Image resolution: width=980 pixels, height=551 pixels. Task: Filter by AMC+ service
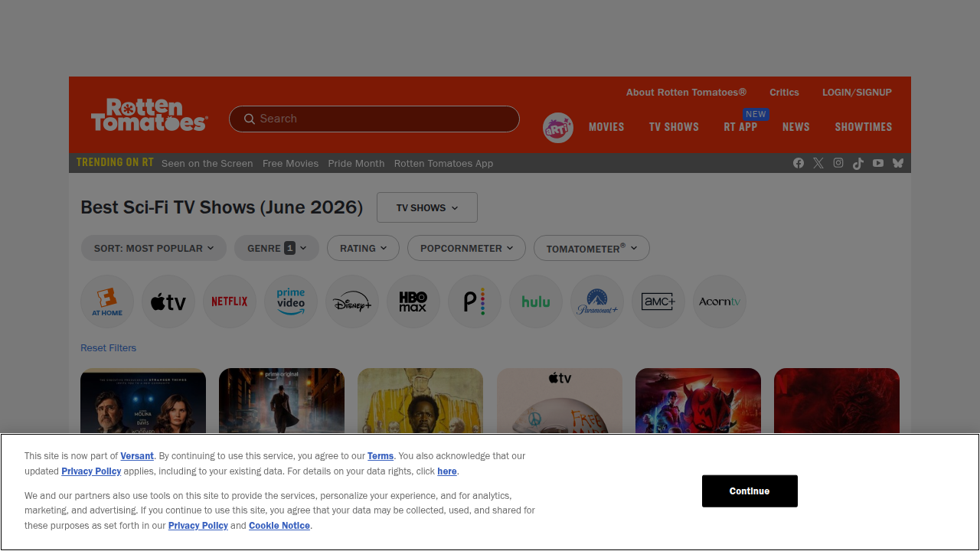[658, 302]
